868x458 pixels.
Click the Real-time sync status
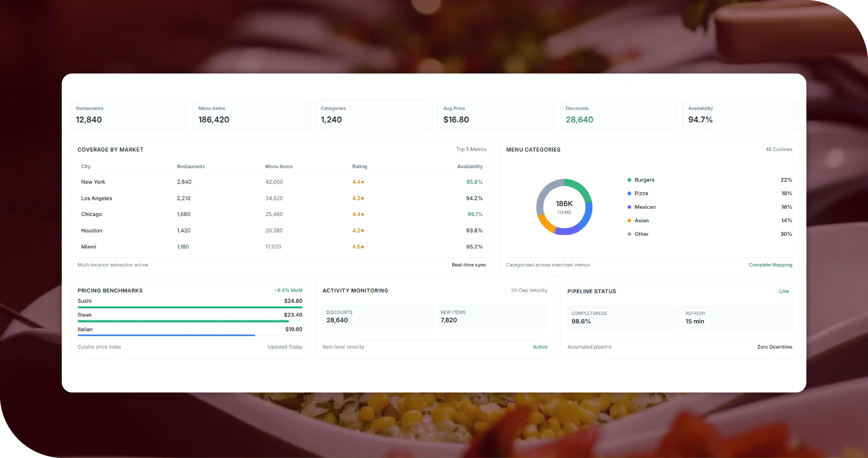(469, 265)
